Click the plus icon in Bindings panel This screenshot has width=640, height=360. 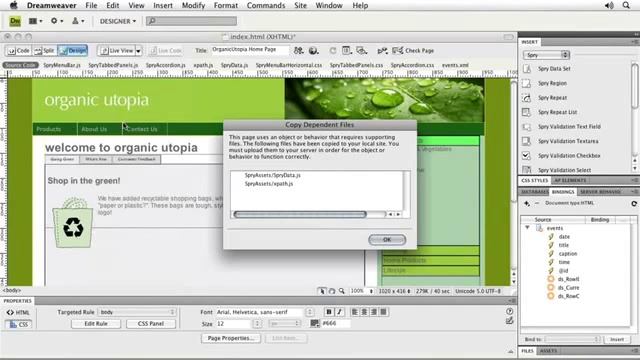click(x=527, y=203)
